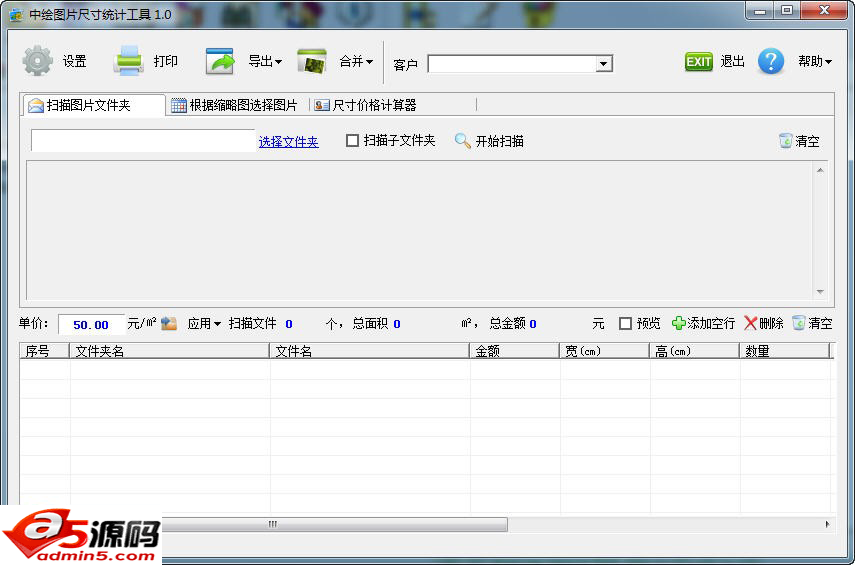
Task: Click the 序号 column header
Action: 45,351
